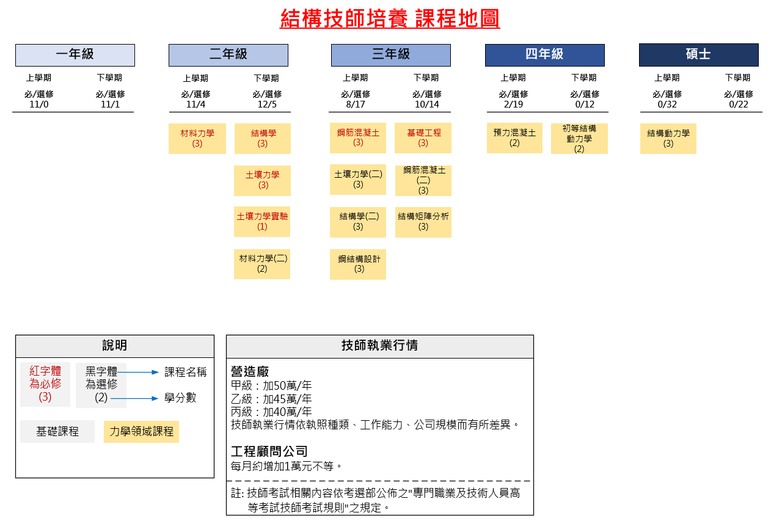Screen dimensions: 782x532
Task: Switch to the 四年級 tab
Action: (x=544, y=55)
